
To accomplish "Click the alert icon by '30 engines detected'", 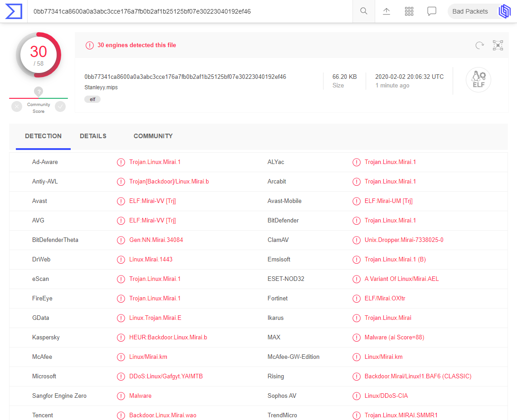I will tap(90, 45).
